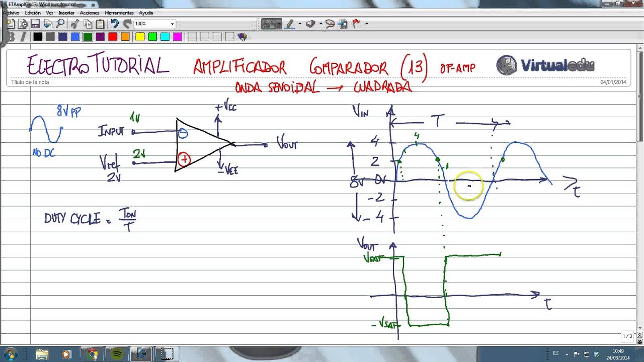Select the Eraser tool

tap(310, 24)
